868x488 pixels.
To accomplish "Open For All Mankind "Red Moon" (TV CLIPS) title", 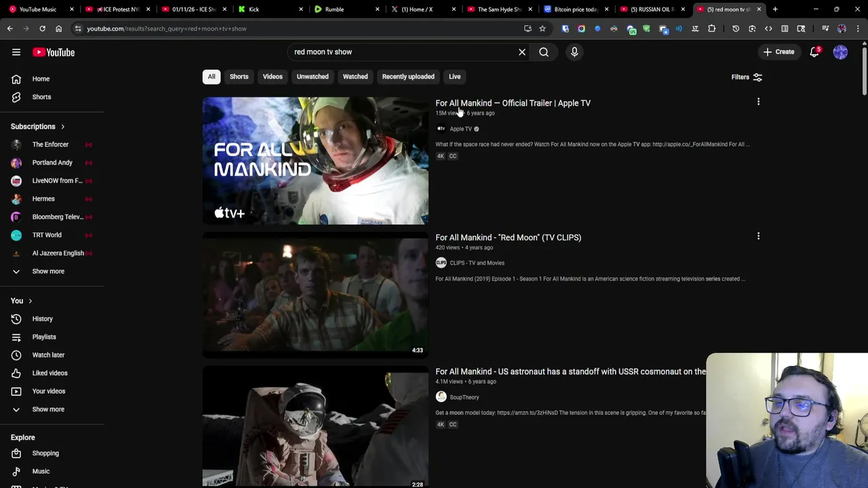I will [x=508, y=237].
